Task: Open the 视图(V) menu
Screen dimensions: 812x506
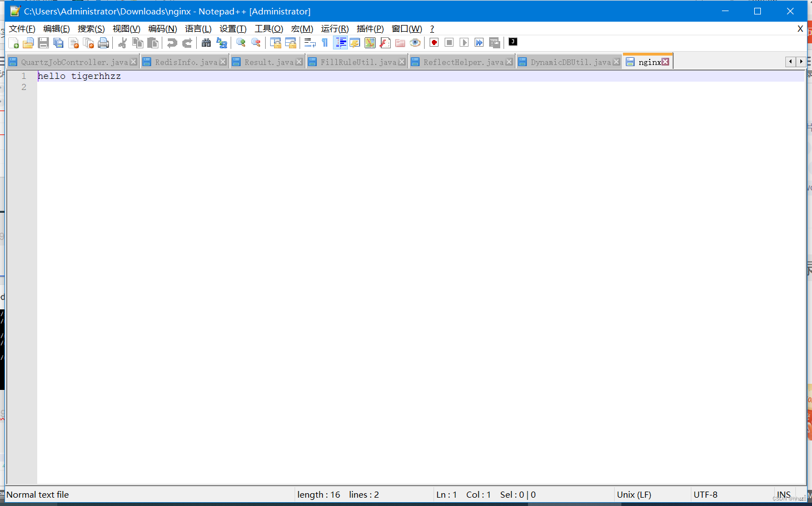Action: [x=126, y=29]
